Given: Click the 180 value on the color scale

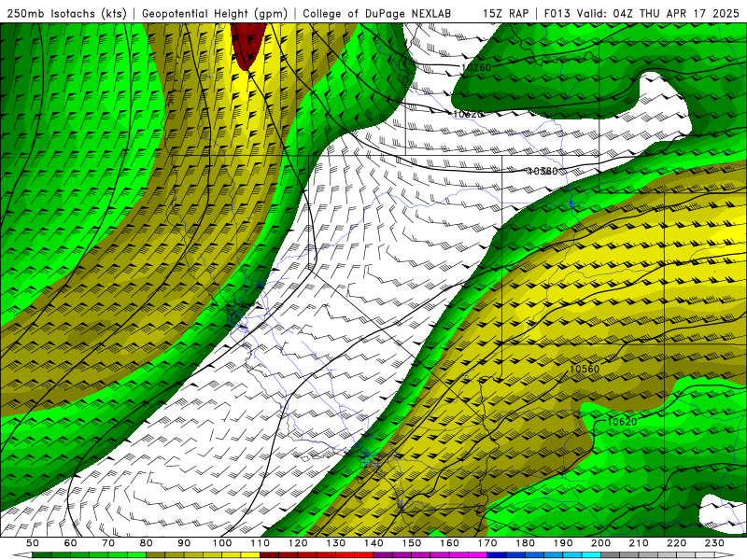Looking at the screenshot, I should [525, 543].
